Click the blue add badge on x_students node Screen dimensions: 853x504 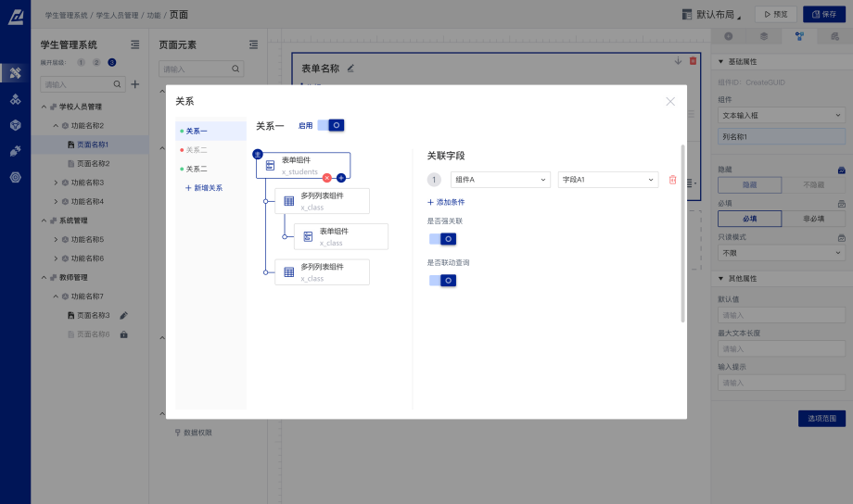(341, 176)
